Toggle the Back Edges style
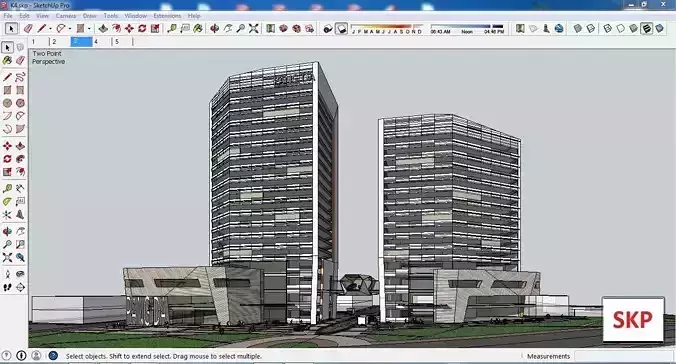This screenshot has height=364, width=676. click(591, 28)
